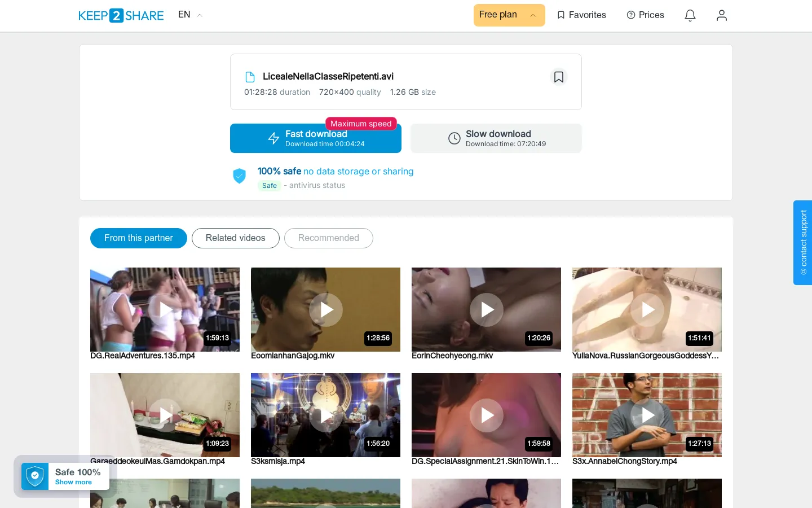Open the DG.RealAdventures.135.mp4 title link

(x=143, y=356)
